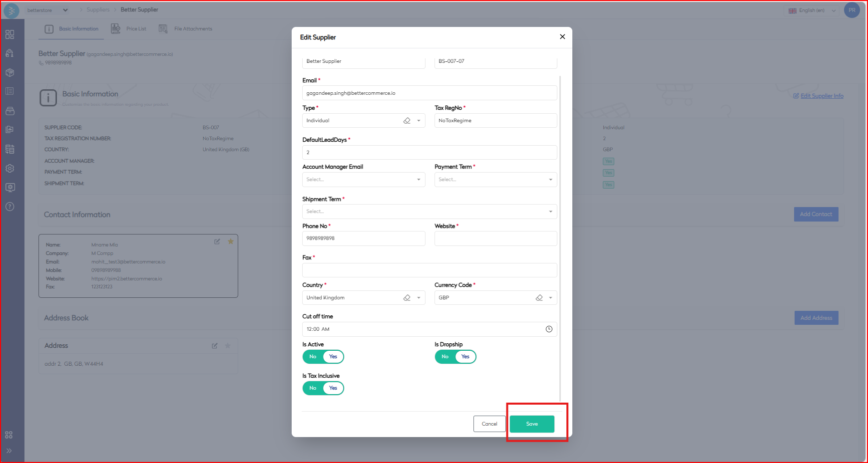The image size is (868, 463).
Task: Click the Save button
Action: coord(532,424)
